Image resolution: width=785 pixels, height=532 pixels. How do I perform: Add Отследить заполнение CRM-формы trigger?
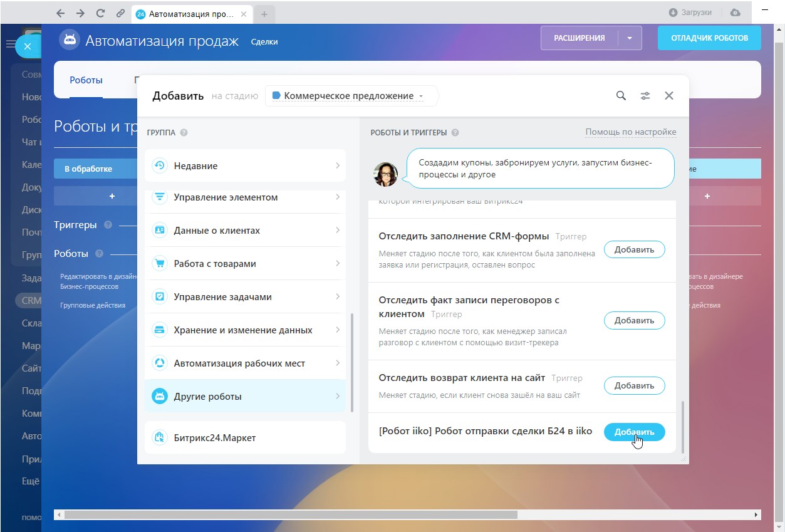pyautogui.click(x=634, y=249)
